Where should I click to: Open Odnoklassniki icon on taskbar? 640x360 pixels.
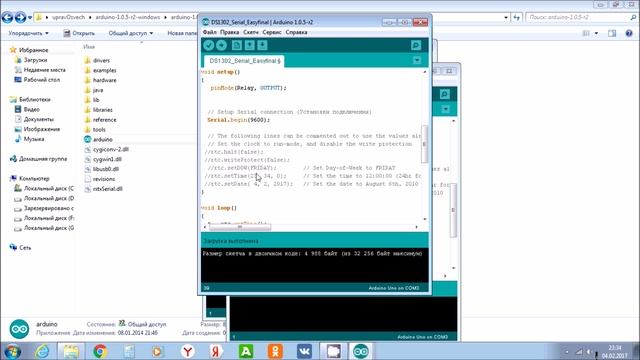(x=275, y=351)
